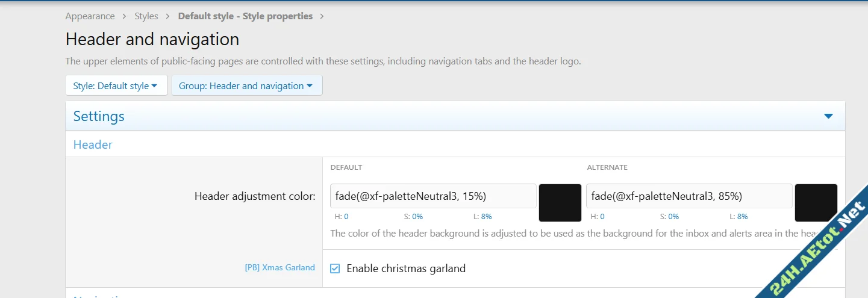Collapse the Settings section arrow
Viewport: 868px width, 298px height.
(x=828, y=116)
